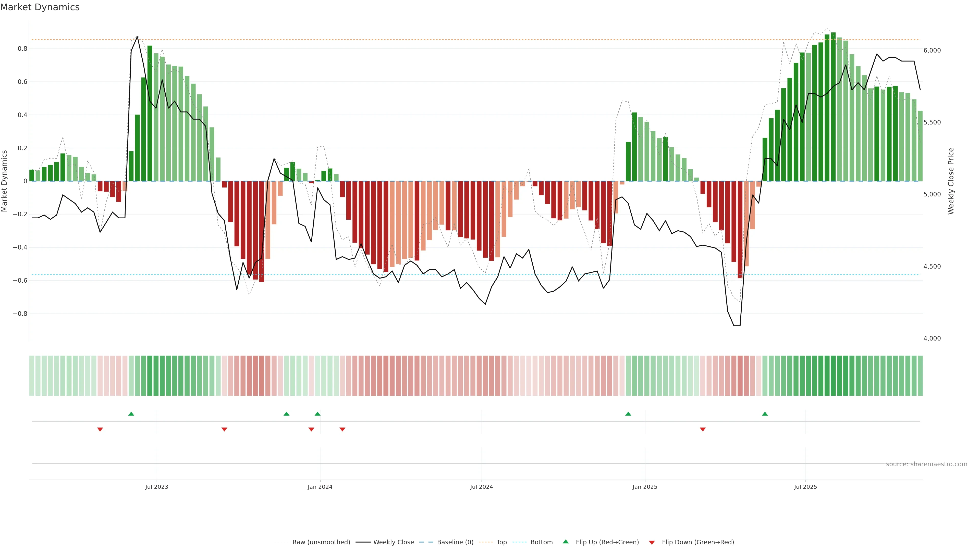Click the Weekly Close Price axis title
Viewport: 980px width, 551px height.
pyautogui.click(x=951, y=181)
